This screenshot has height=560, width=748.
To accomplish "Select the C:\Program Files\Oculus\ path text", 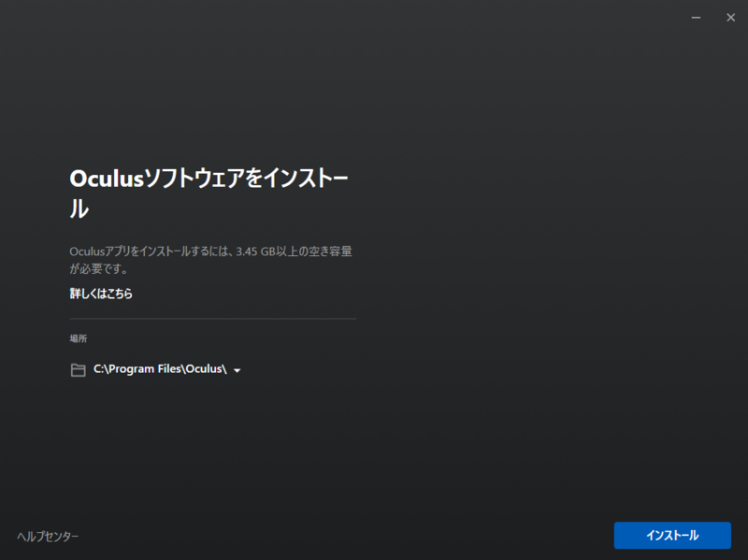I will coord(160,369).
